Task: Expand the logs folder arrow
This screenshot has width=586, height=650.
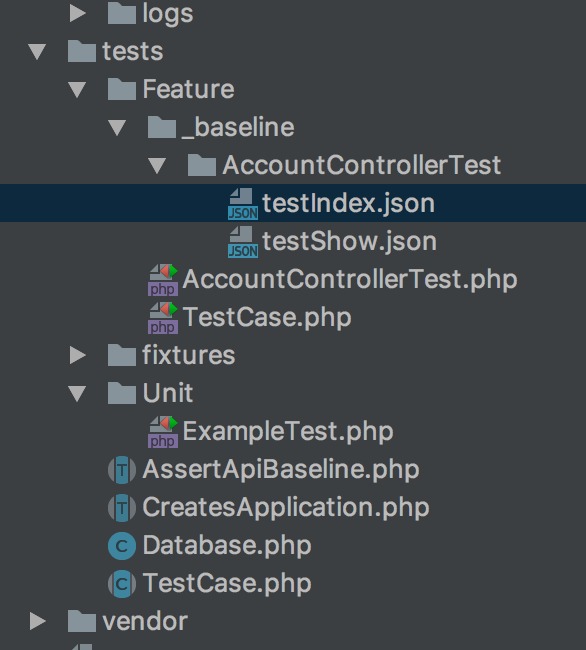Action: click(77, 14)
